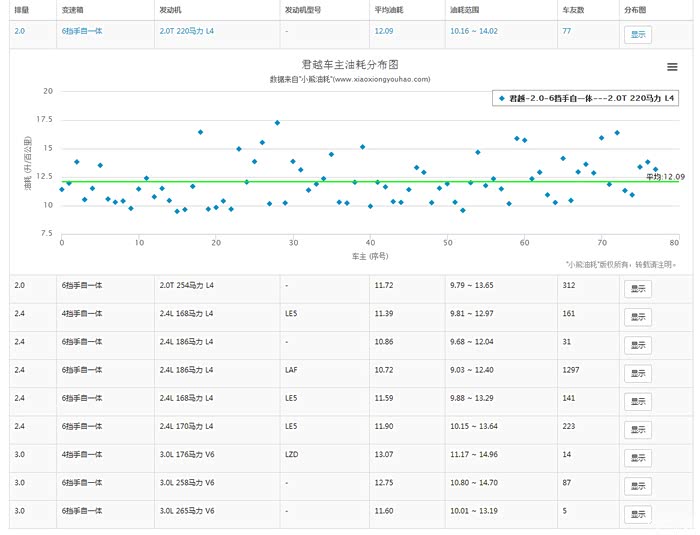This screenshot has height=535, width=700.
Task: Click the highest data point in scatter chart
Action: tap(277, 123)
